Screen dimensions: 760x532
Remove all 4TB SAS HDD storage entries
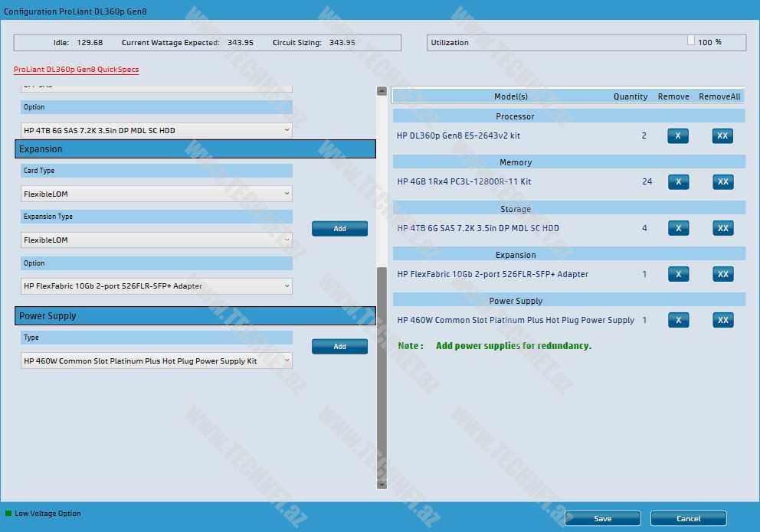pyautogui.click(x=722, y=228)
